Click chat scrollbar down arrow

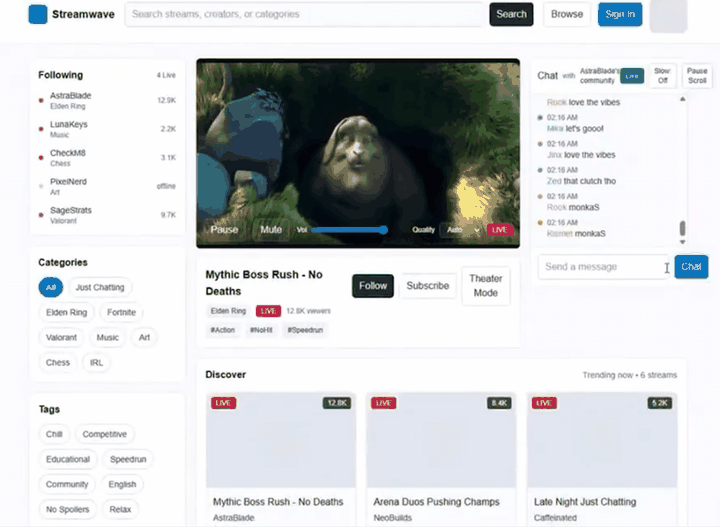point(683,242)
